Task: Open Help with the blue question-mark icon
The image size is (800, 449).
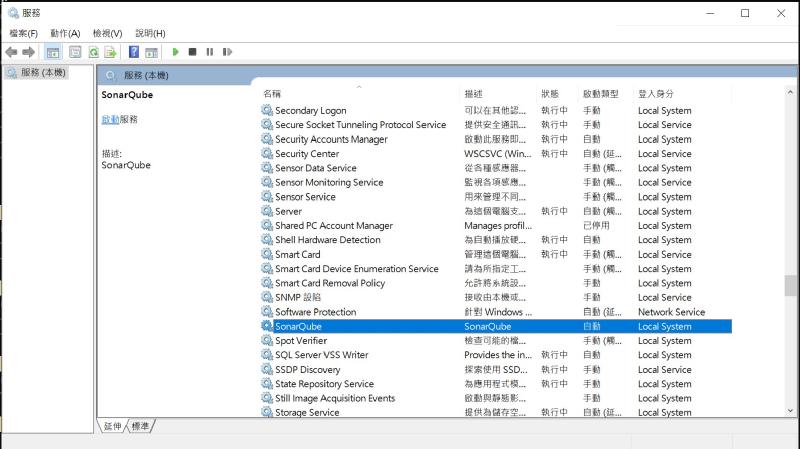Action: pyautogui.click(x=134, y=52)
